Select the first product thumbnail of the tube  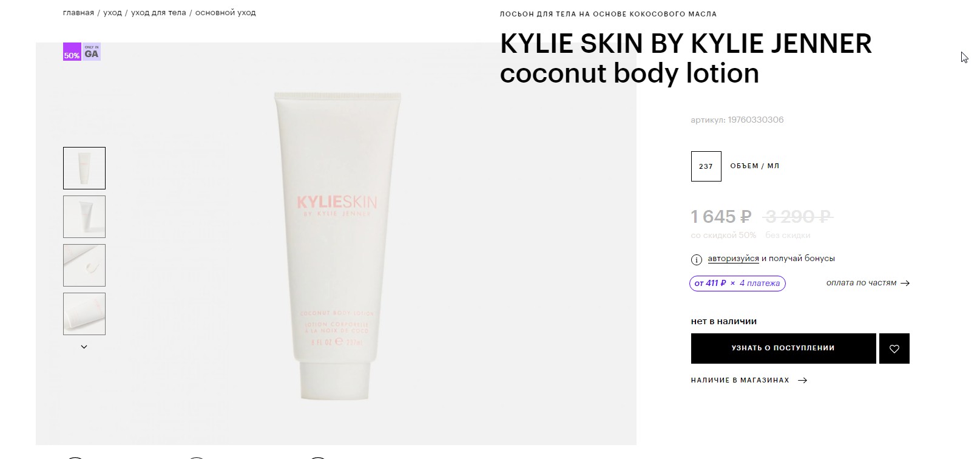tap(84, 168)
